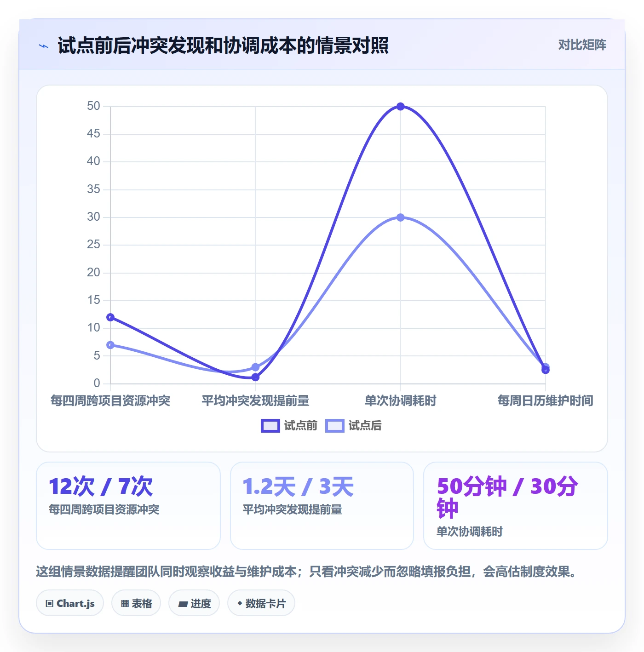
Task: Click card caption 每四周跨项目资源冲突 under 12次
Action: pos(104,510)
